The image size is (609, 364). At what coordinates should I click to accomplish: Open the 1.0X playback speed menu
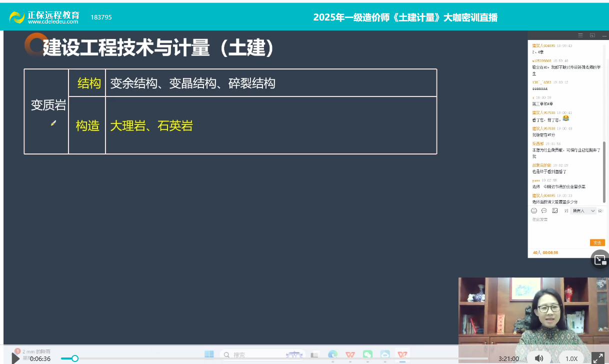click(x=571, y=358)
